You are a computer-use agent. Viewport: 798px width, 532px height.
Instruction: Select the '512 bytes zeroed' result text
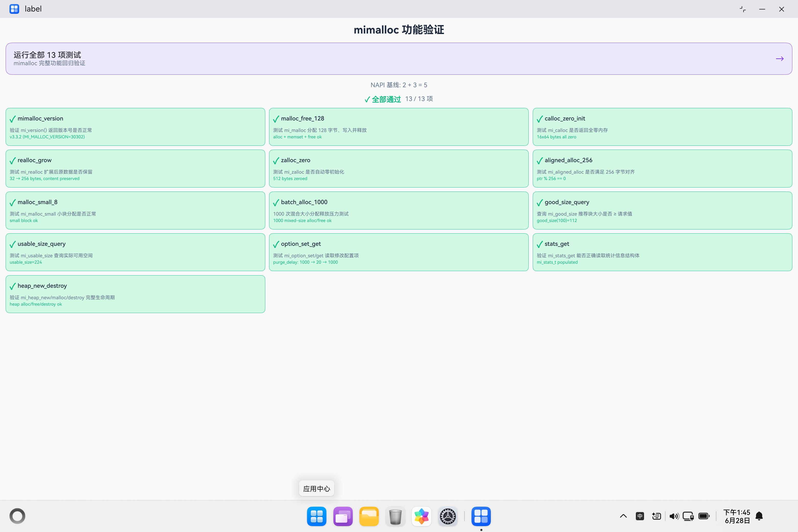click(290, 179)
